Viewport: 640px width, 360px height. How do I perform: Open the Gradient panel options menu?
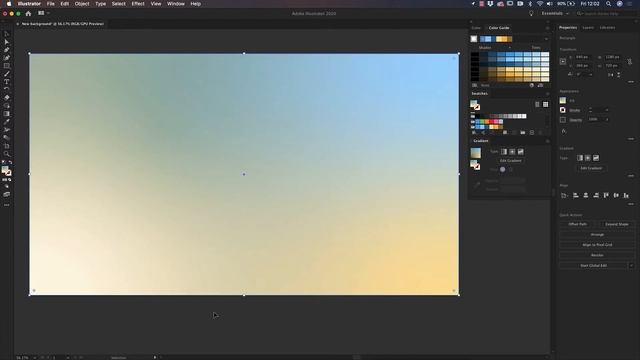[547, 141]
